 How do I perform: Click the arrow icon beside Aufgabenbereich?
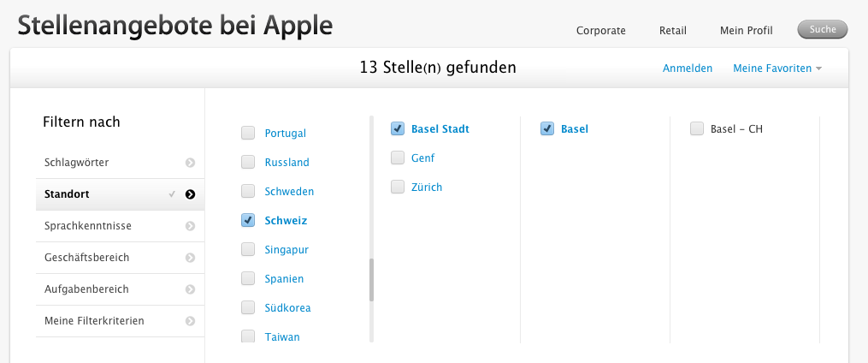click(x=190, y=289)
